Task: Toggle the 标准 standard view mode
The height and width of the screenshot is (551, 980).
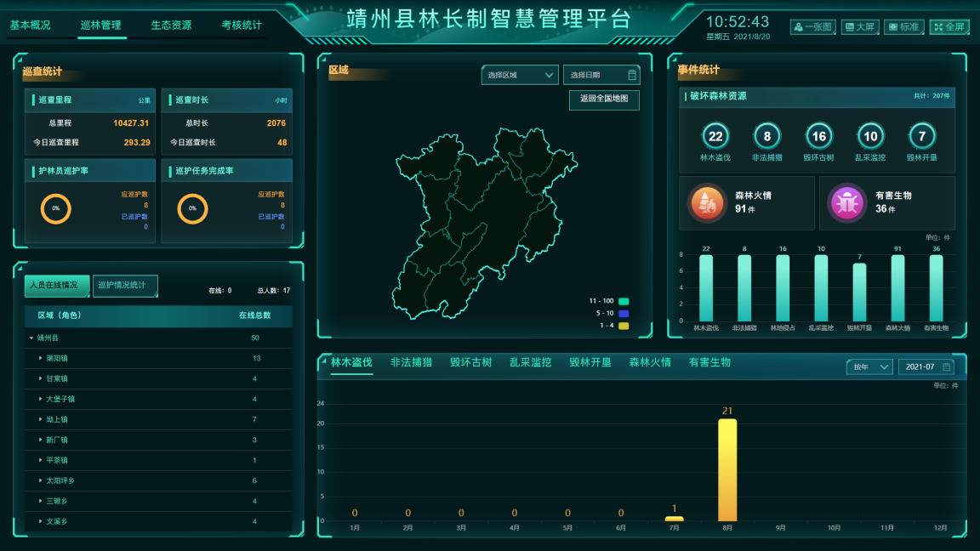Action: coord(903,27)
